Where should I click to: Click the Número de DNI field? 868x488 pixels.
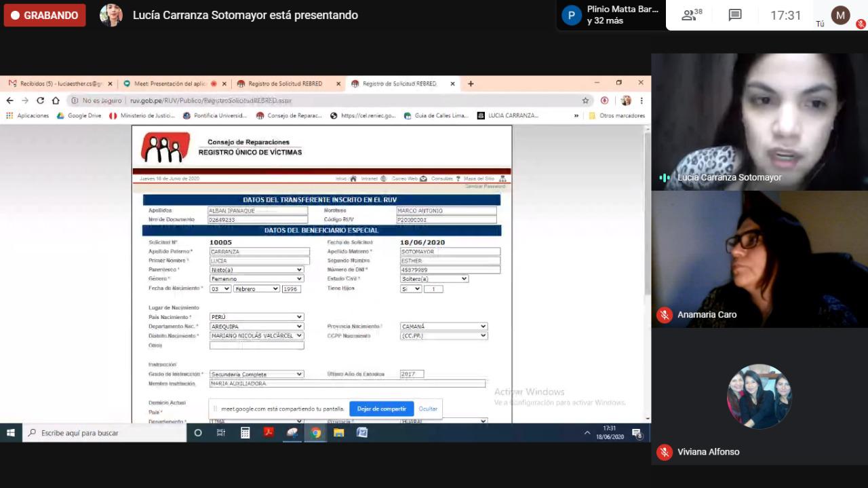coord(450,269)
